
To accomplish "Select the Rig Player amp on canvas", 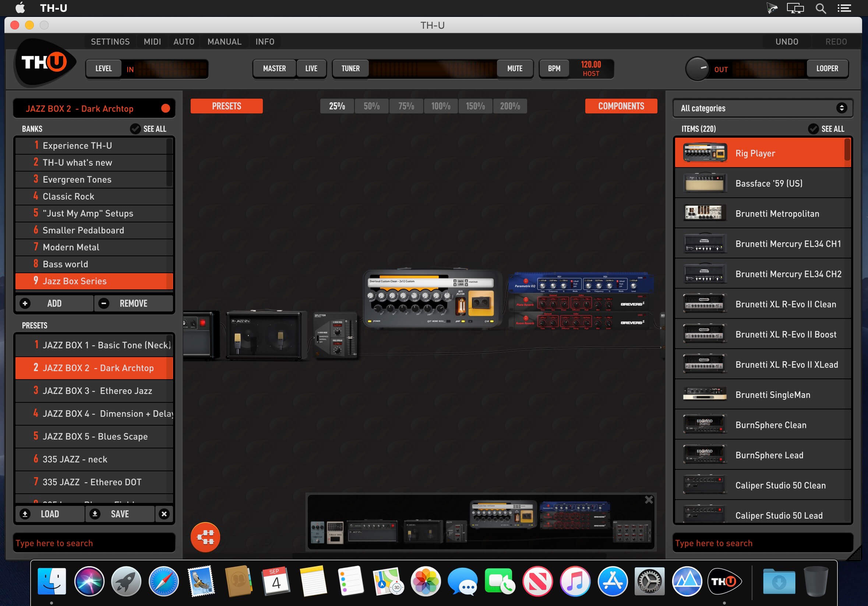I will [432, 298].
